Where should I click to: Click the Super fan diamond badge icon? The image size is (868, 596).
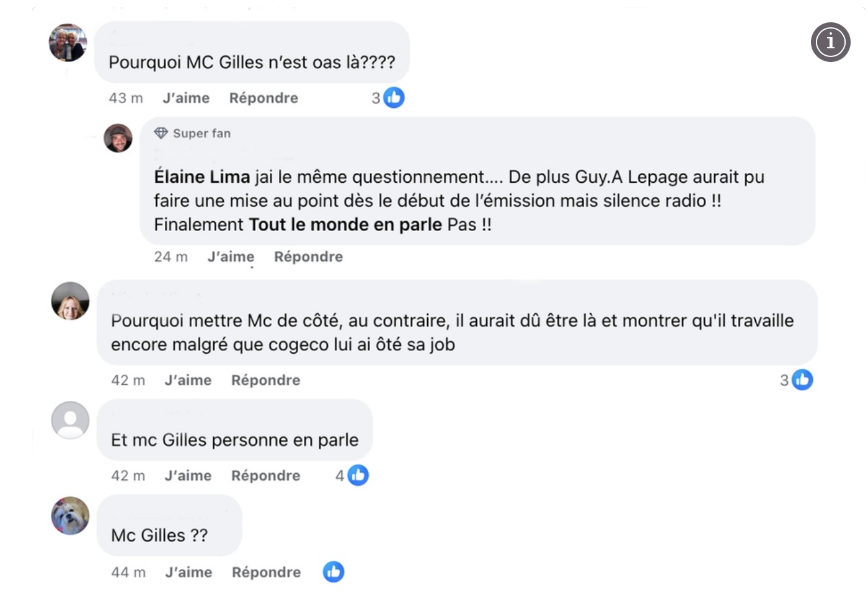click(x=161, y=133)
